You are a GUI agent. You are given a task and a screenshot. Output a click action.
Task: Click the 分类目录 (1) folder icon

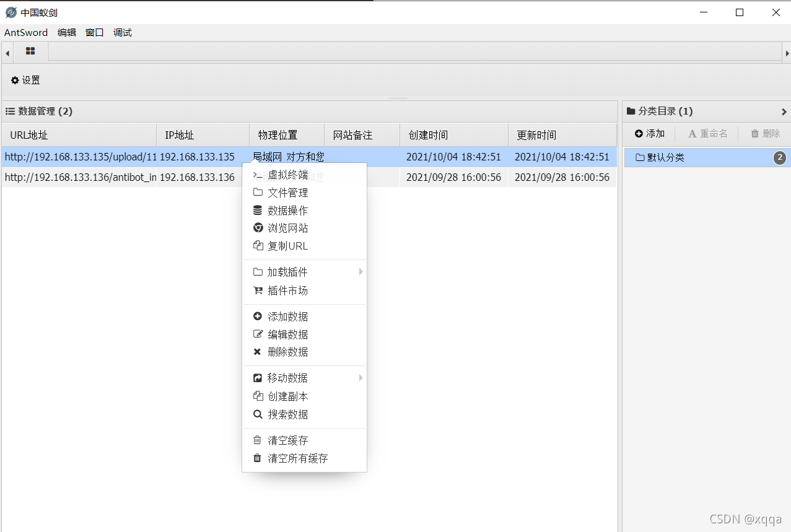point(631,111)
